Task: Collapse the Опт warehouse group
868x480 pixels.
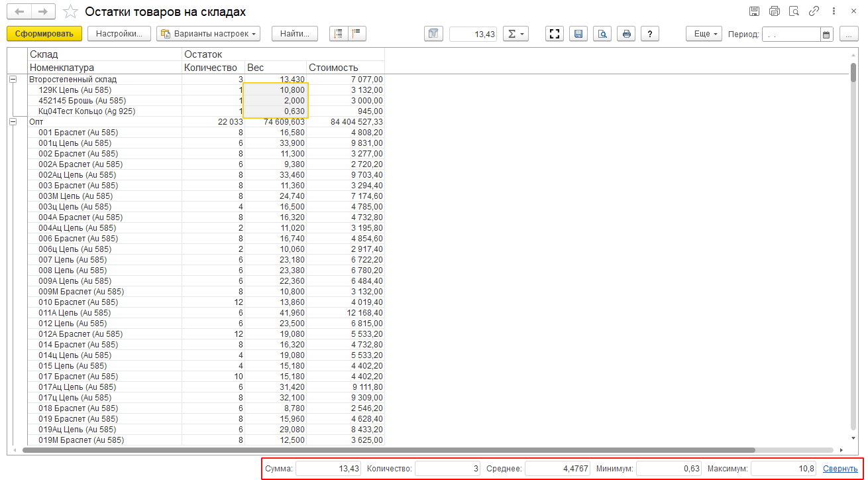Action: click(x=12, y=122)
